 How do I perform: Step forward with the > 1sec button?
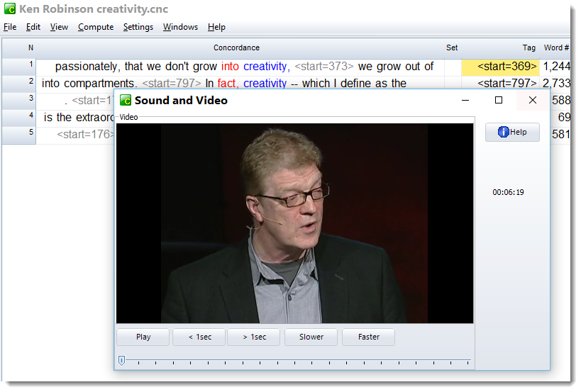pos(254,337)
